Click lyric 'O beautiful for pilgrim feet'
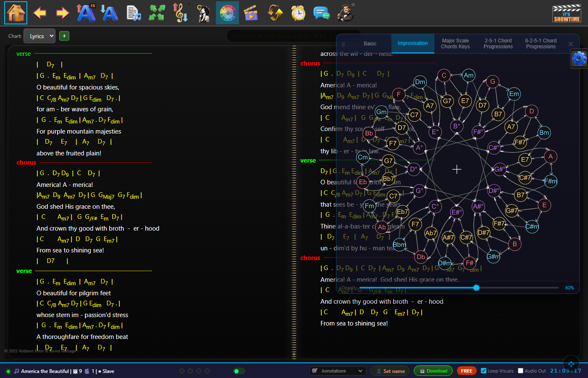The image size is (588, 378). click(x=73, y=293)
